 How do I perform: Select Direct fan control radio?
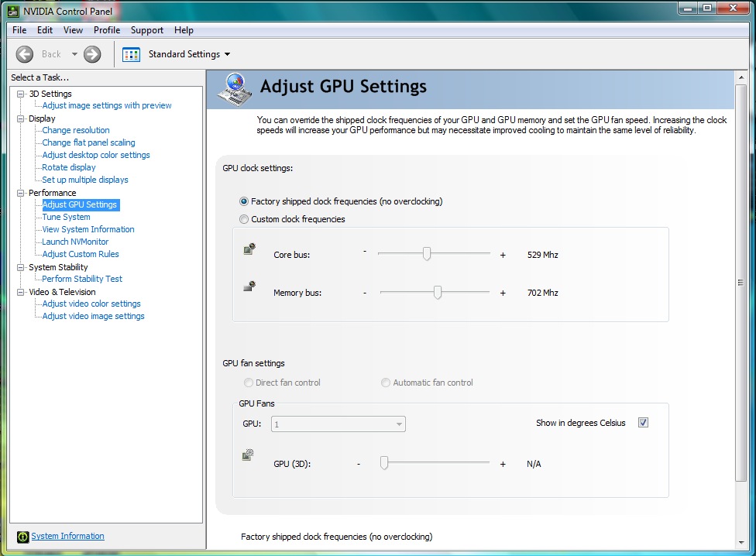point(249,383)
